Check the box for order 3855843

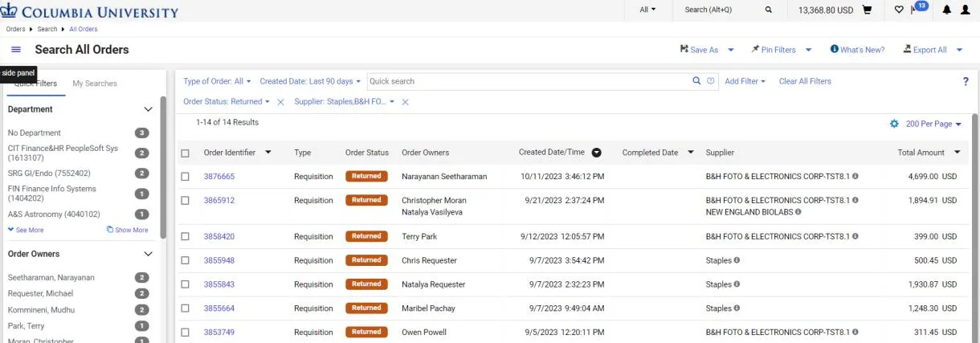click(x=186, y=284)
